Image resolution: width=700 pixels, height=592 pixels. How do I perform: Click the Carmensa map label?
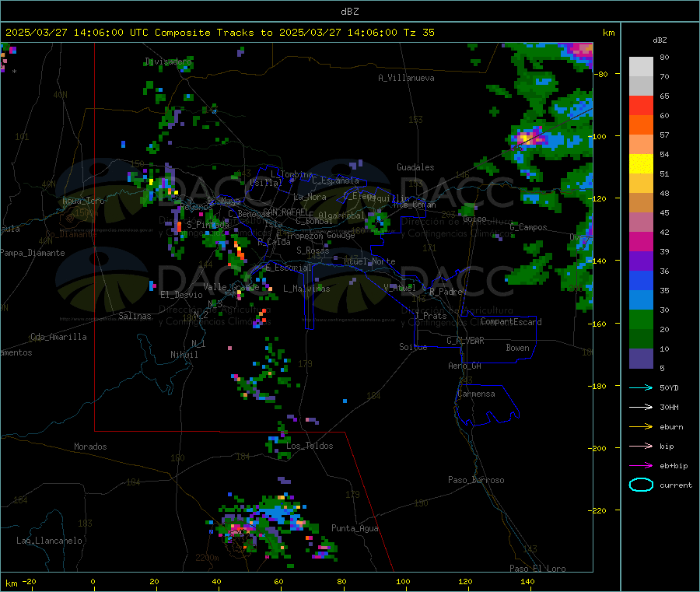click(x=476, y=394)
